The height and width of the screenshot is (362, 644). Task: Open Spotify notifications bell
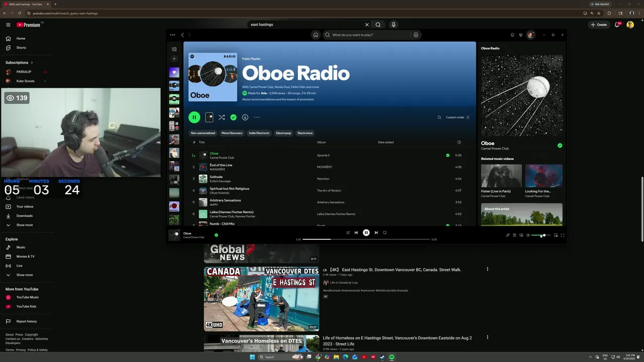point(512,35)
